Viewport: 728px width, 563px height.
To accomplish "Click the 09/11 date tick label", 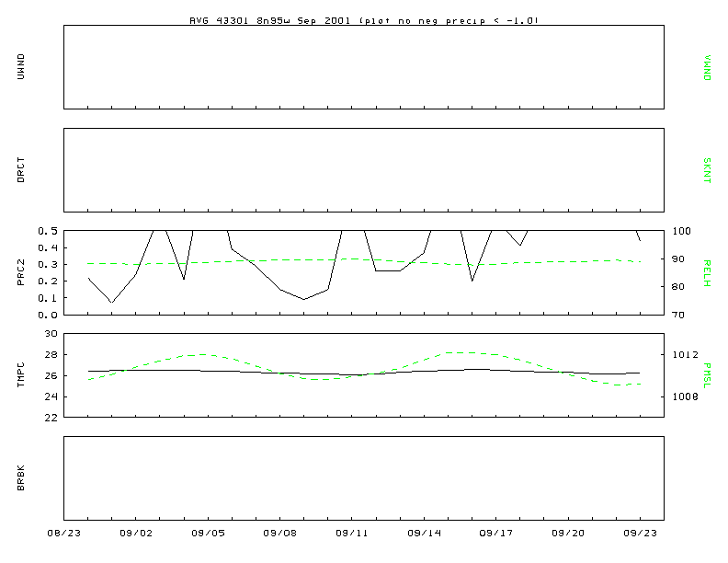I will (352, 534).
